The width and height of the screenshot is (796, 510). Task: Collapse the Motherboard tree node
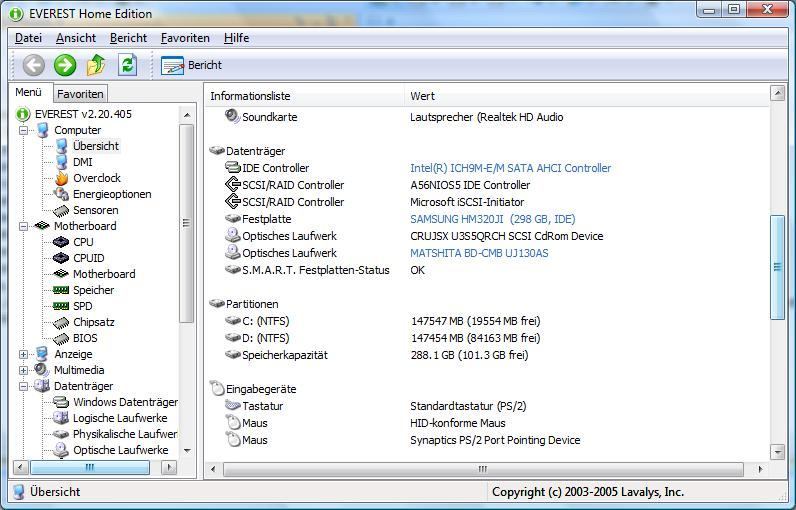[23, 226]
